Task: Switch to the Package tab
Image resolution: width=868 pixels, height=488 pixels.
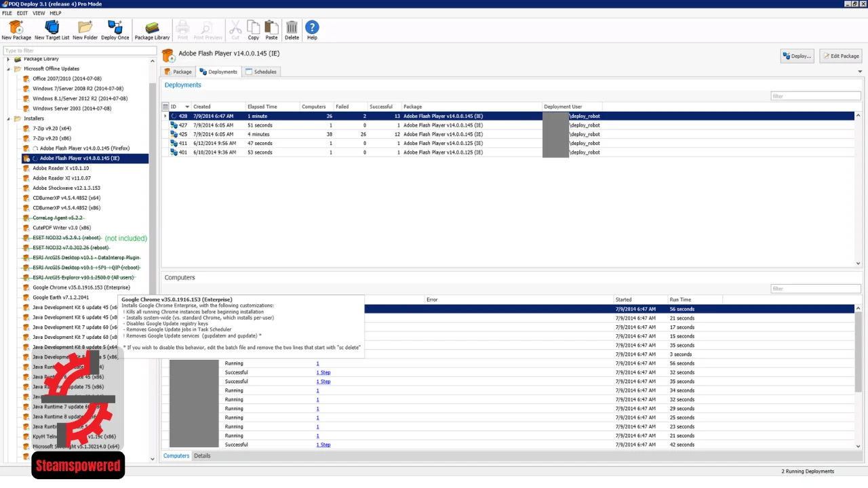Action: [x=178, y=71]
